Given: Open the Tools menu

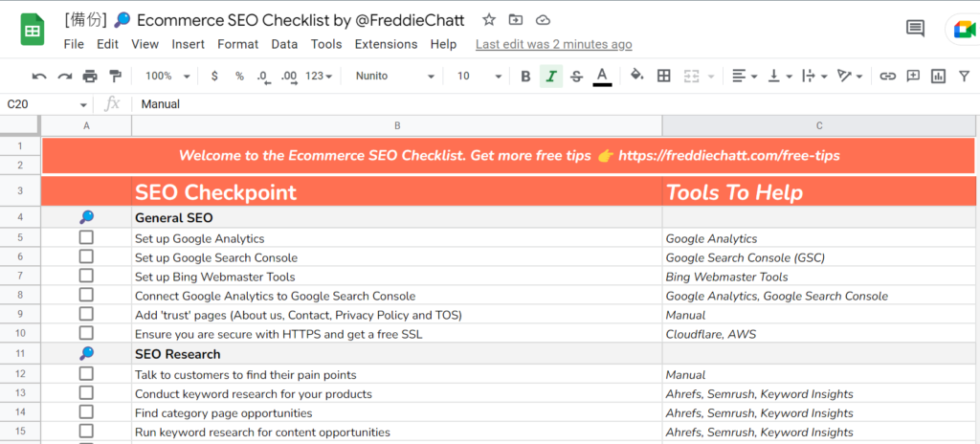Looking at the screenshot, I should point(326,44).
